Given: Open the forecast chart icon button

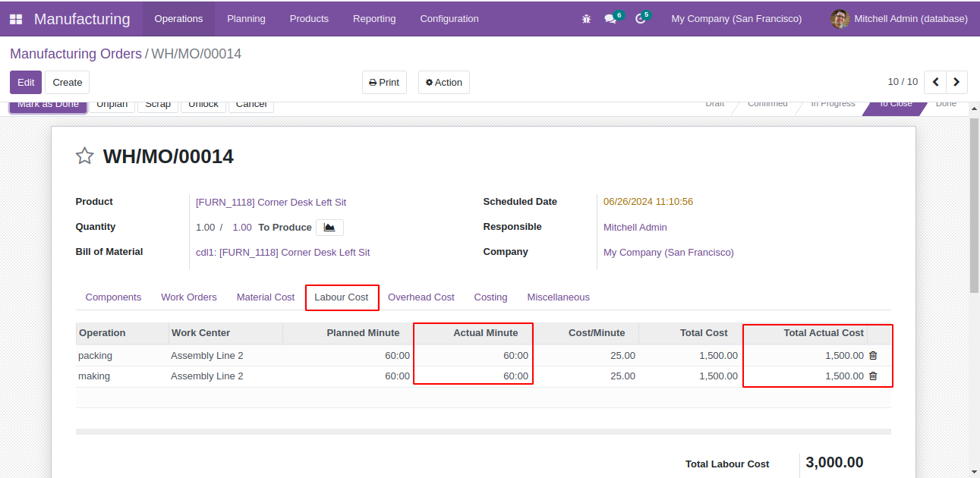Looking at the screenshot, I should point(329,227).
